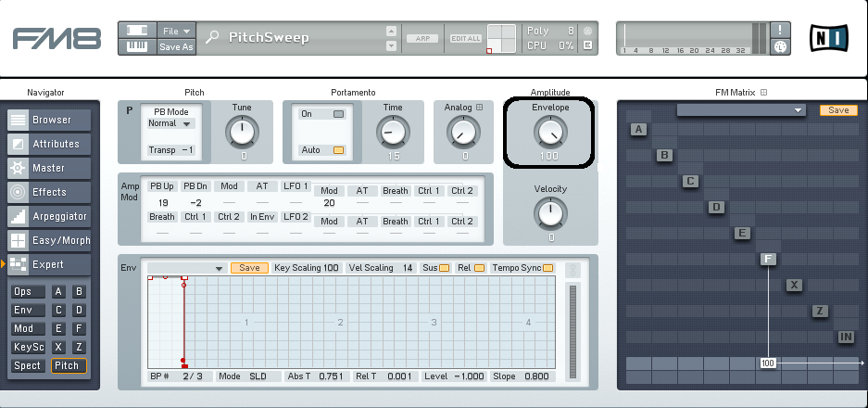Screen dimensions: 868x408
Task: Open the File dropdown menu
Action: [176, 31]
